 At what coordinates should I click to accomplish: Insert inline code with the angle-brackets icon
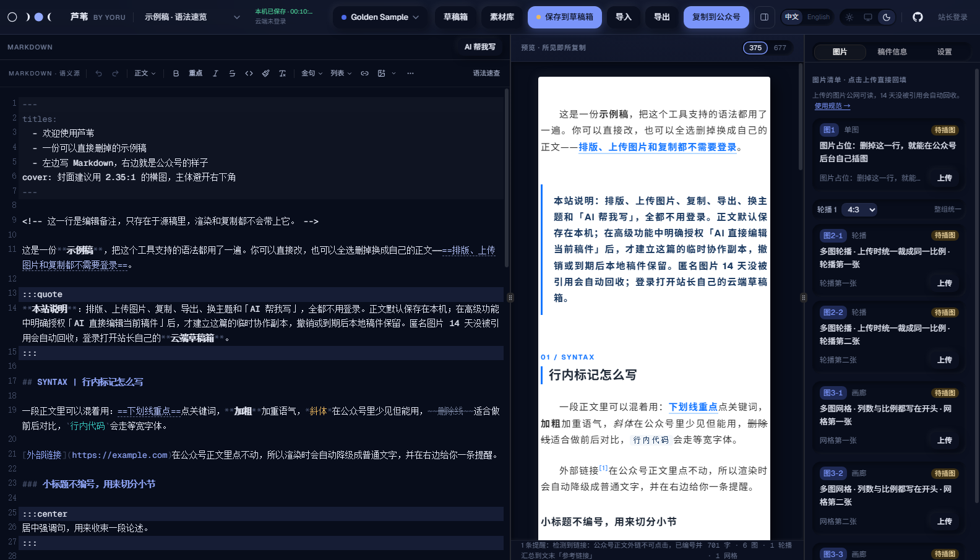pyautogui.click(x=249, y=73)
